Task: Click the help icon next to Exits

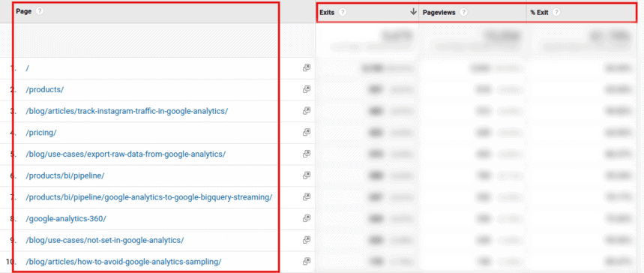Action: tap(343, 12)
